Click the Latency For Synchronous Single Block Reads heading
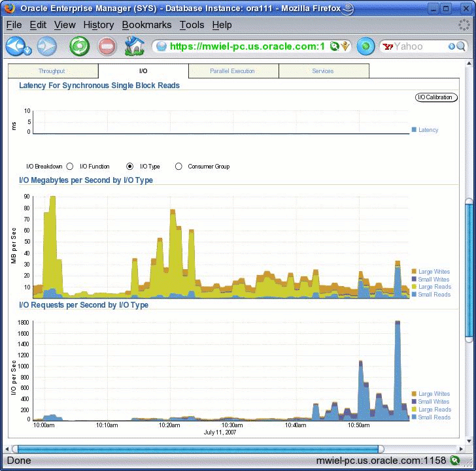This screenshot has height=471, width=476. pyautogui.click(x=99, y=86)
